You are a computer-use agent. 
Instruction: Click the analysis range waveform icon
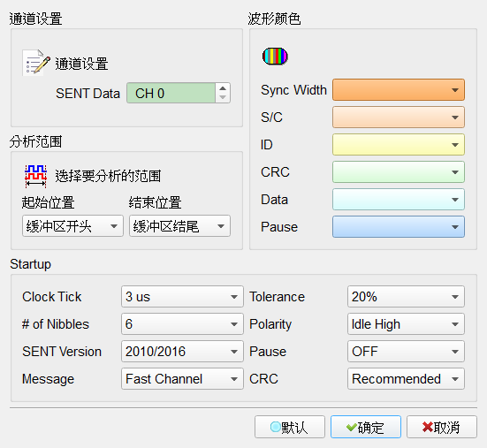coord(35,176)
